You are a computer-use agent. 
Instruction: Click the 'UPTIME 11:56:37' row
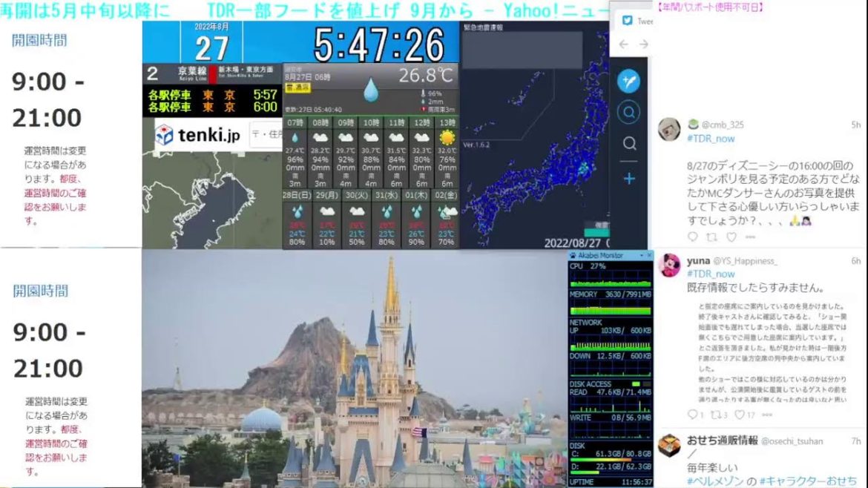click(x=611, y=483)
